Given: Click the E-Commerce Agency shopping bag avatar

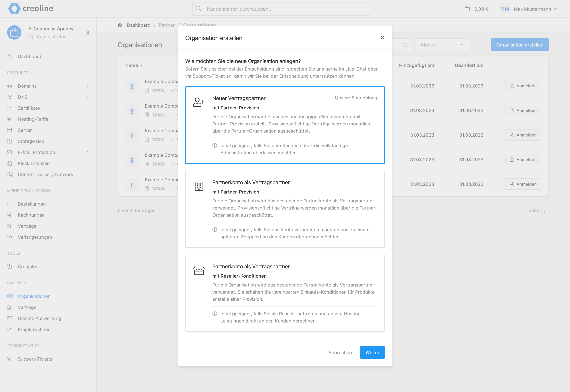Looking at the screenshot, I should pos(14,32).
